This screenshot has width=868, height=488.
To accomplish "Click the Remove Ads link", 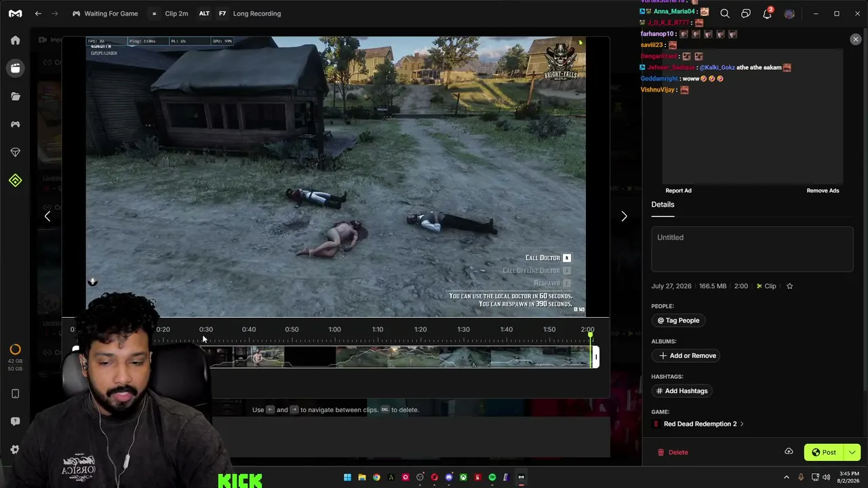I will click(823, 190).
